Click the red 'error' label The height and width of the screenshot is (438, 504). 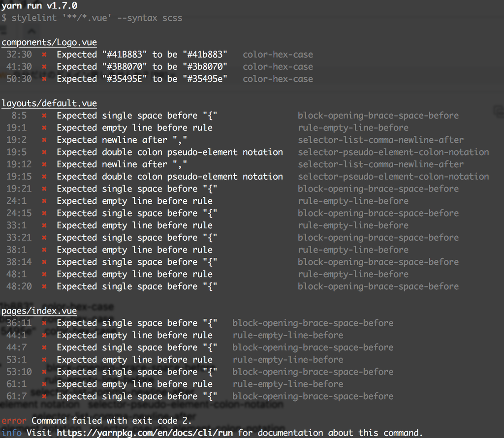coord(14,421)
